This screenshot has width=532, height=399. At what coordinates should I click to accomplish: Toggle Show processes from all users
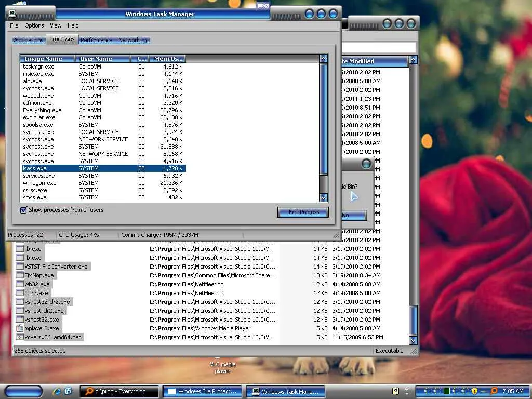(x=23, y=210)
